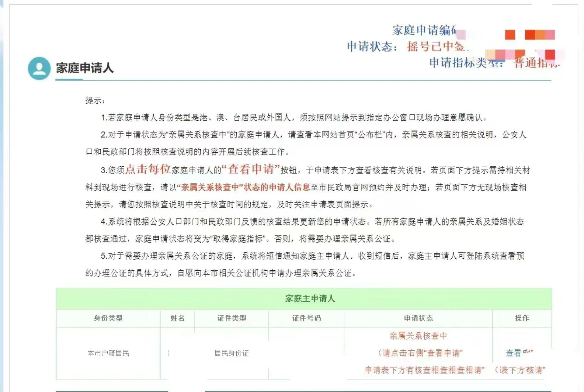Select the 居民身份证 cell
Viewport: 584px width, 392px height.
[231, 353]
